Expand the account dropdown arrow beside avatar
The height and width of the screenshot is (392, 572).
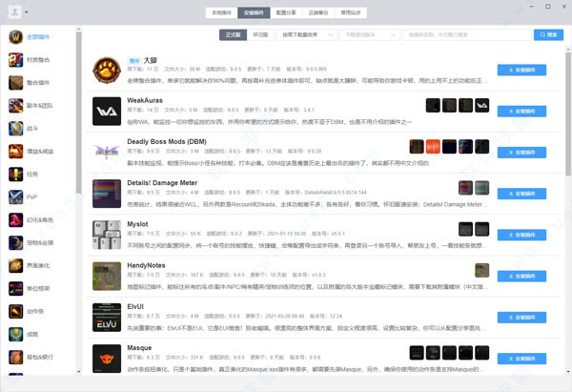point(27,12)
